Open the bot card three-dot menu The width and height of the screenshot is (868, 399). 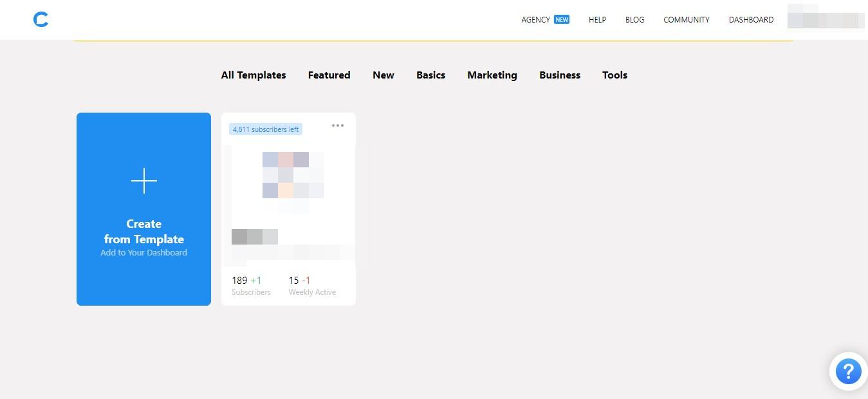pyautogui.click(x=338, y=125)
